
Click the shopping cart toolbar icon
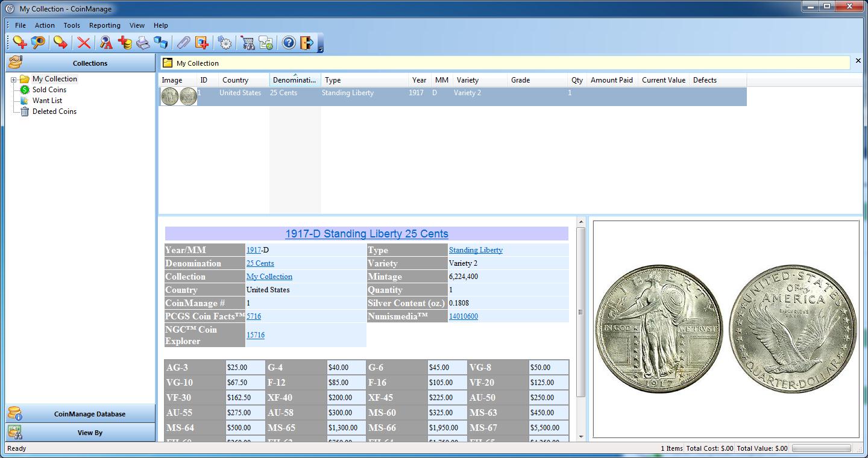pos(248,43)
